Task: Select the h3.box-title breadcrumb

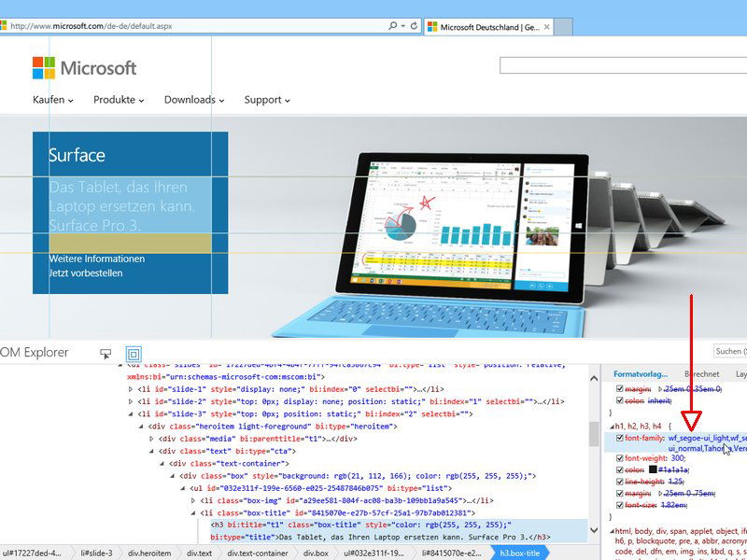Action: 520,553
